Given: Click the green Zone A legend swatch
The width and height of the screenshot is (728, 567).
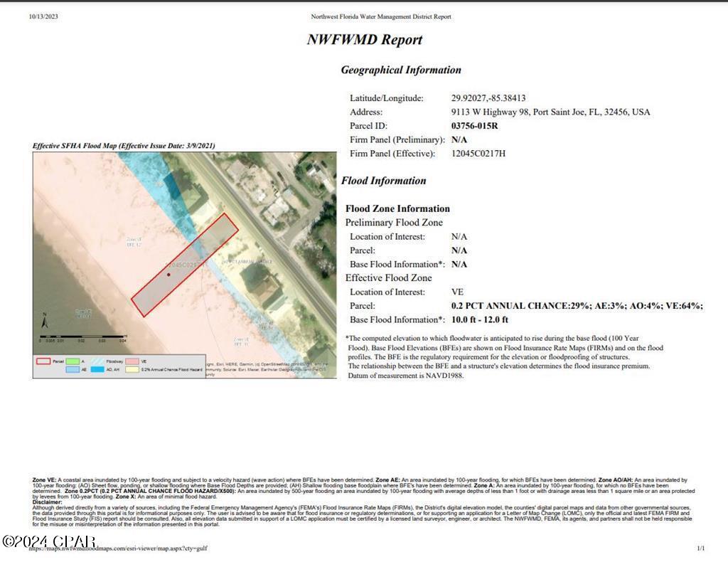Looking at the screenshot, I should pos(73,359).
